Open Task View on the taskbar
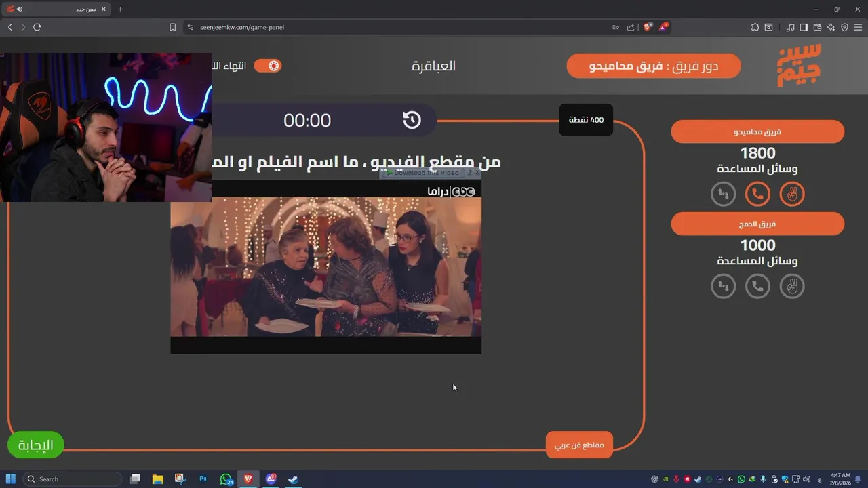The height and width of the screenshot is (488, 868). coord(135,479)
